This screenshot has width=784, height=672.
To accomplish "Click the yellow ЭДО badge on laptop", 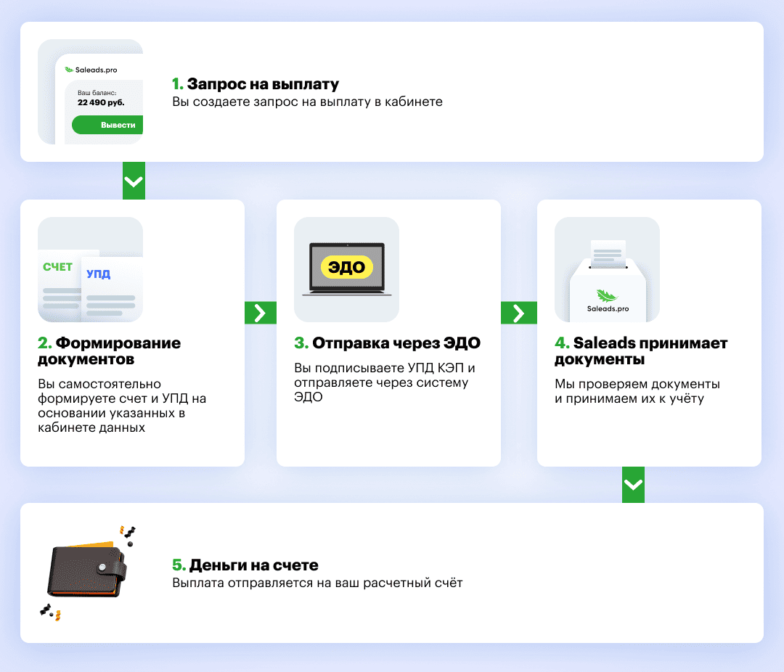I will (346, 267).
